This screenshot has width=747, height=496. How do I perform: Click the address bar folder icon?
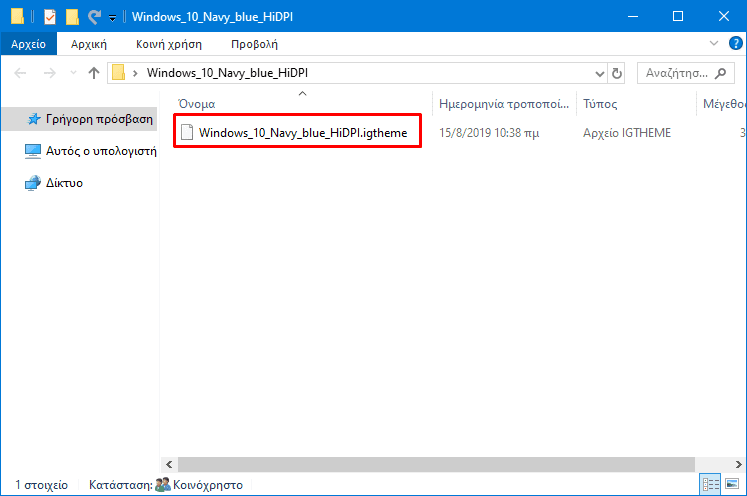(x=118, y=73)
